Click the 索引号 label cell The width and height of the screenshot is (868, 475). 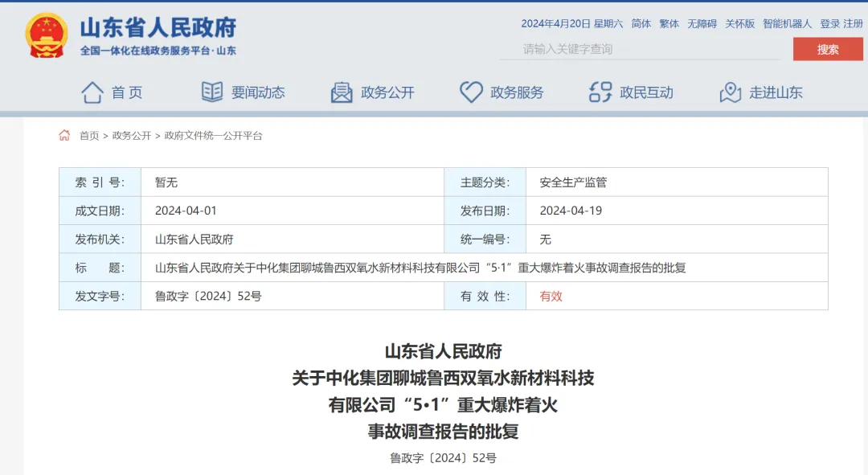coord(100,182)
